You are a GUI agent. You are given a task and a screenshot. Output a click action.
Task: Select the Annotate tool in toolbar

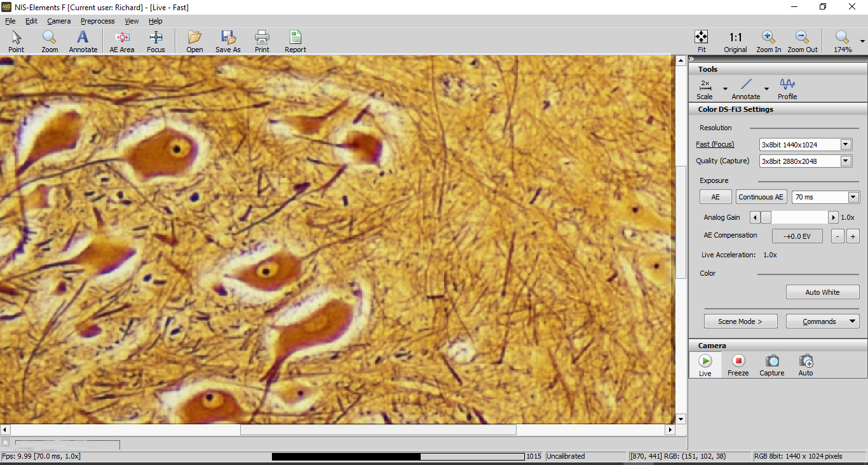(83, 41)
